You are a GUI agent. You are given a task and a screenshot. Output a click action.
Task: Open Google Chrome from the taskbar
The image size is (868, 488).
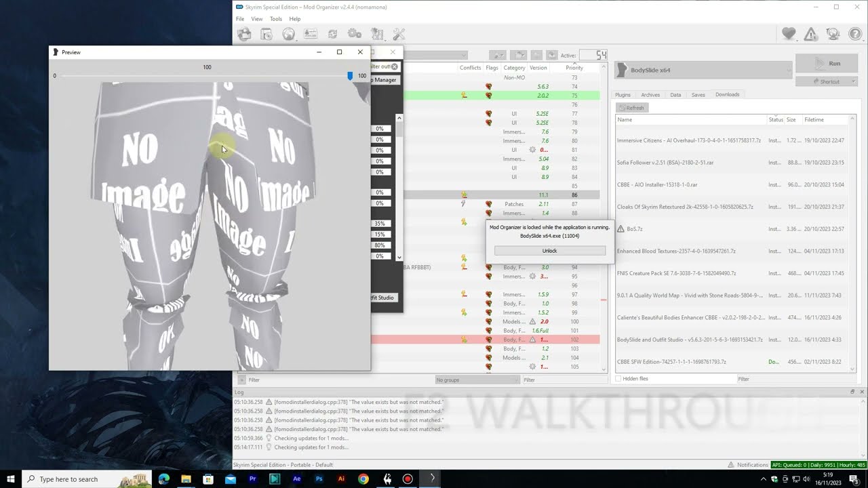(x=363, y=479)
